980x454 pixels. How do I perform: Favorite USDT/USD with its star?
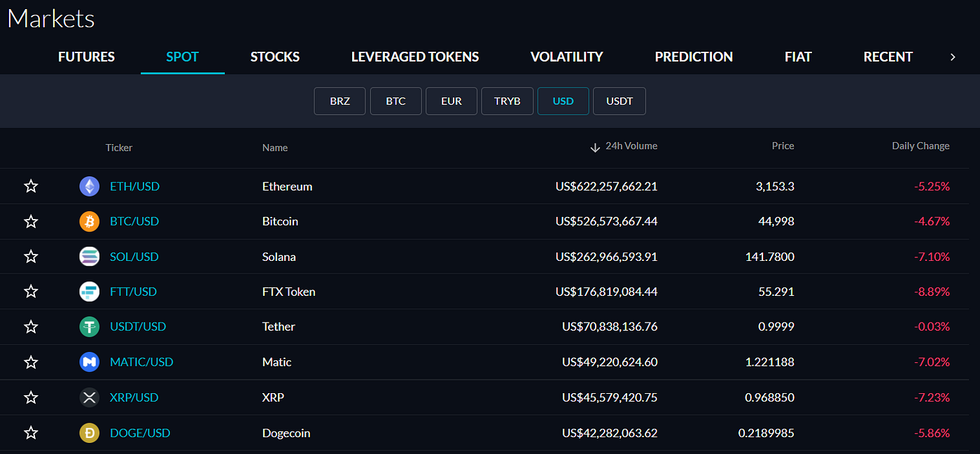click(31, 327)
